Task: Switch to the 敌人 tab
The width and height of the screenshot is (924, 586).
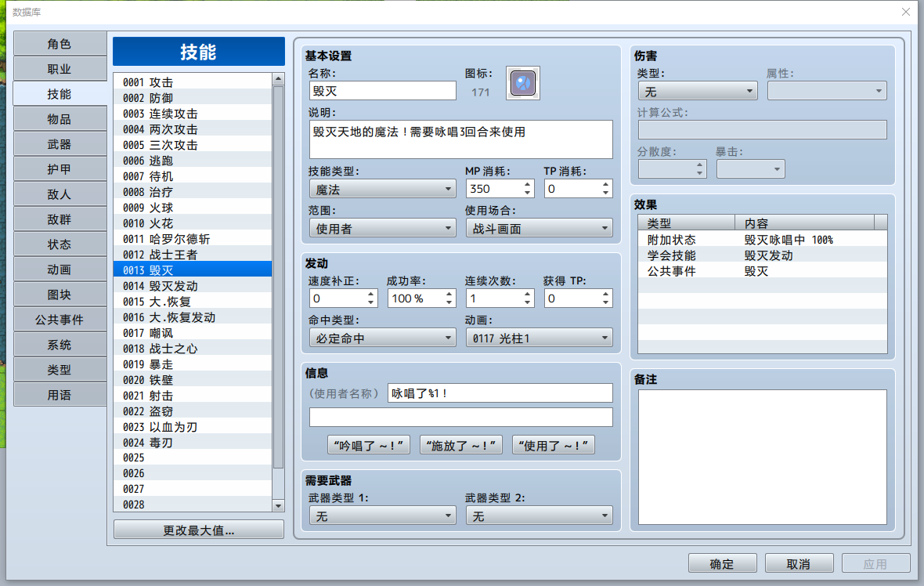Action: [x=60, y=194]
